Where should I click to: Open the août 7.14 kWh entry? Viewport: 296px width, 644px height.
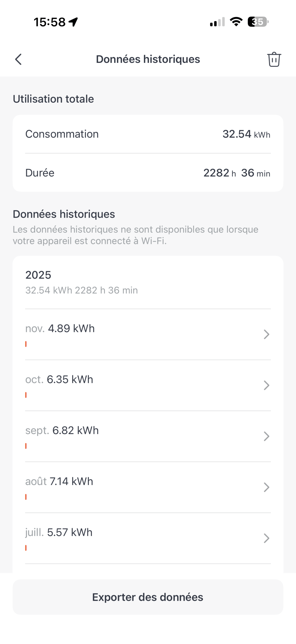(x=126, y=487)
